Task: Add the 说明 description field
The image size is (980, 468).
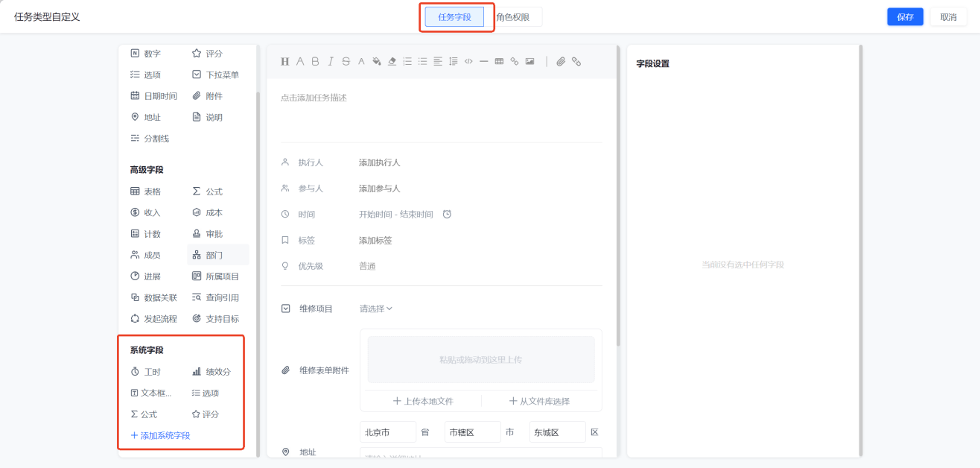Action: [x=207, y=117]
